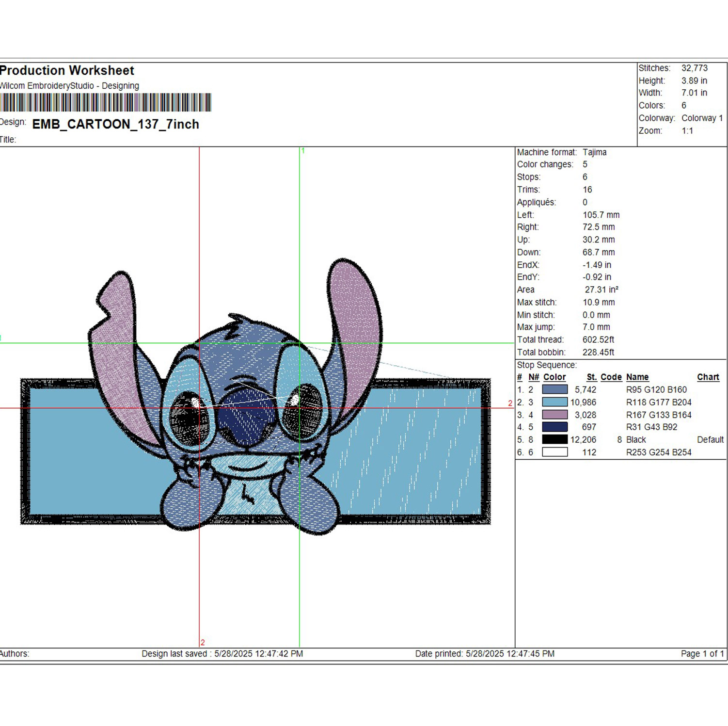Click the Up value '30.2 mm'
This screenshot has width=728, height=726.
coord(599,240)
